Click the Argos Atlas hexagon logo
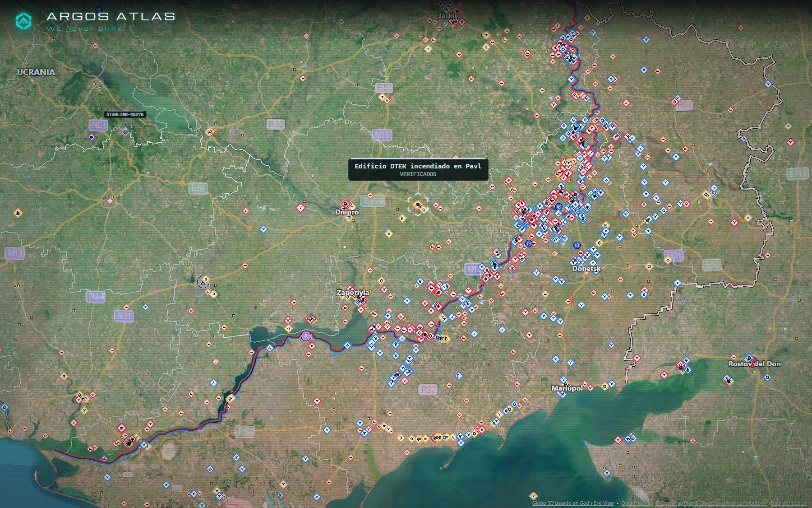812x508 pixels. coord(23,21)
